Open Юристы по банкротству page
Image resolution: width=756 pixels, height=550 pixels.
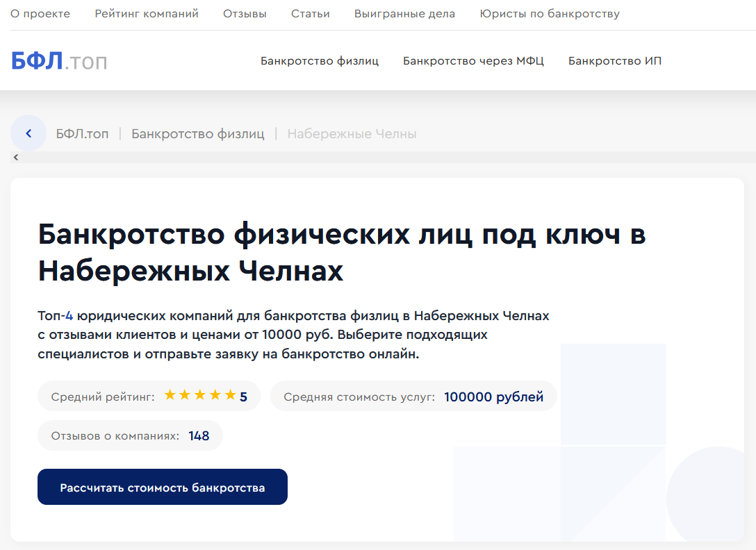[550, 14]
